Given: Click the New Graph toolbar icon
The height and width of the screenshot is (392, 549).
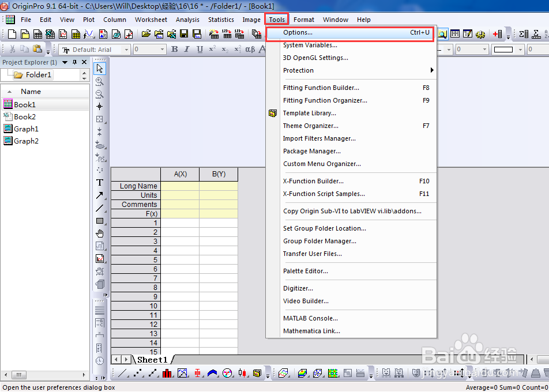Looking at the screenshot, I should point(63,34).
